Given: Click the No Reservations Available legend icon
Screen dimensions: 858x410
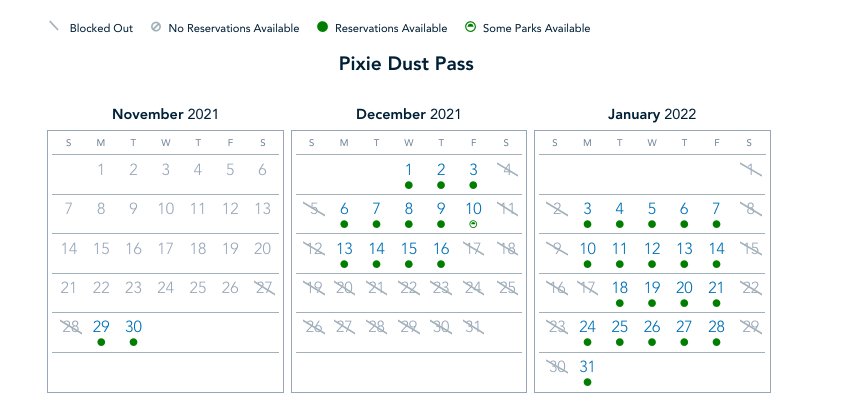Looking at the screenshot, I should click(155, 28).
